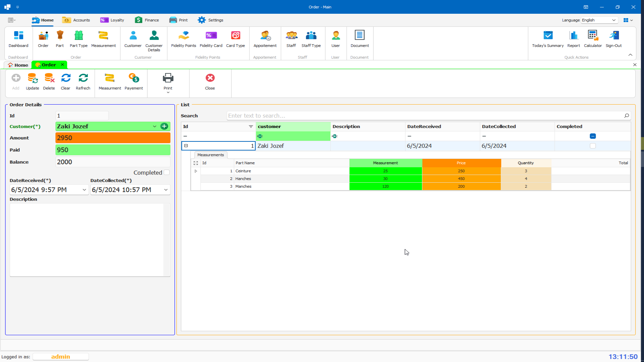Switch to the Measurements tab
Viewport: 644px width, 362px height.
point(210,155)
